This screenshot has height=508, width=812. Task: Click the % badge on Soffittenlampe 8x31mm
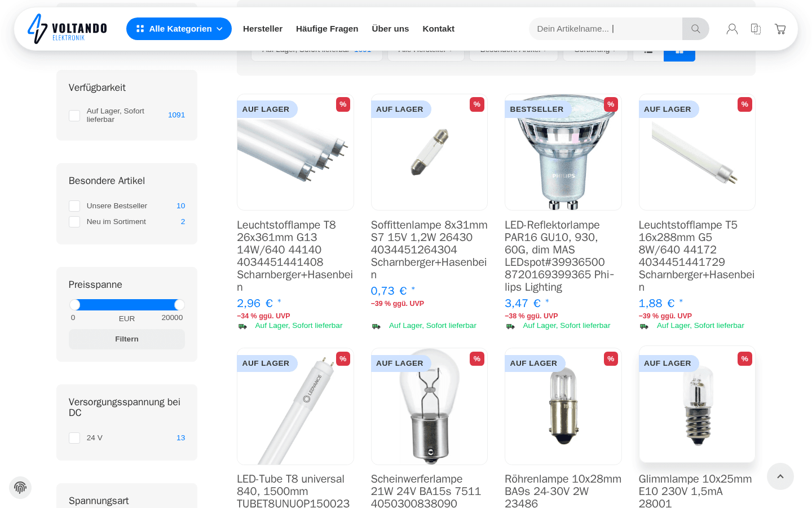click(x=477, y=104)
